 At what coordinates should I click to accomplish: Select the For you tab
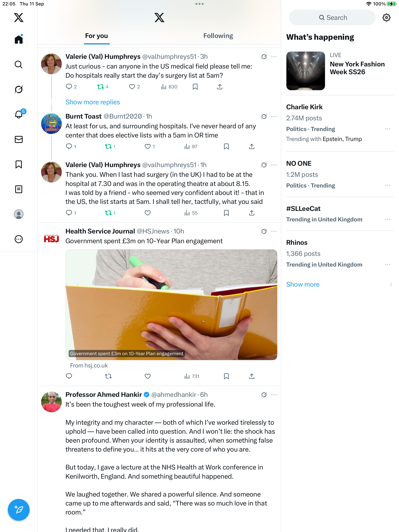tap(96, 36)
